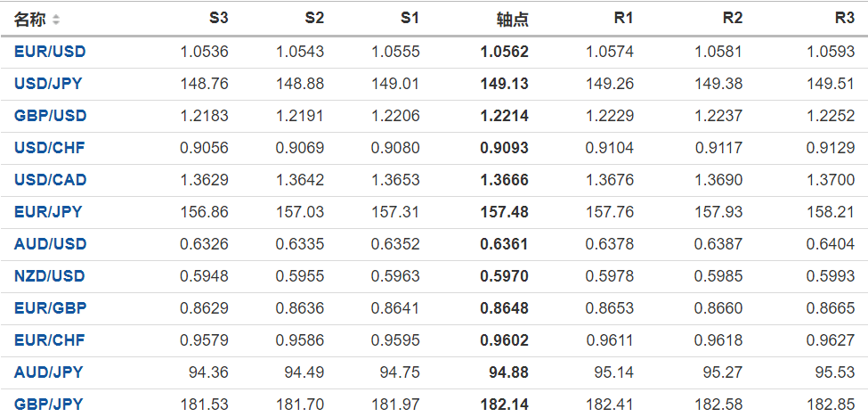
Task: Open the USD/JPY currency pair link
Action: click(50, 84)
